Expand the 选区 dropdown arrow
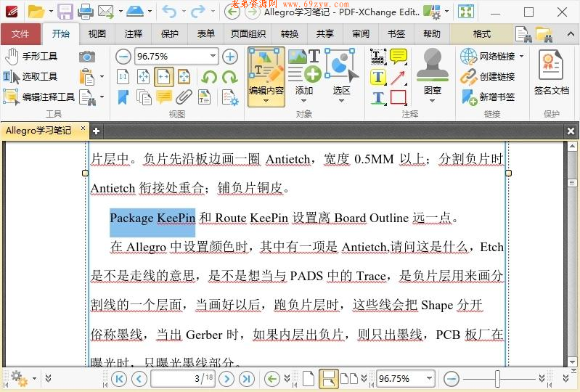This screenshot has height=392, width=580. click(x=341, y=101)
